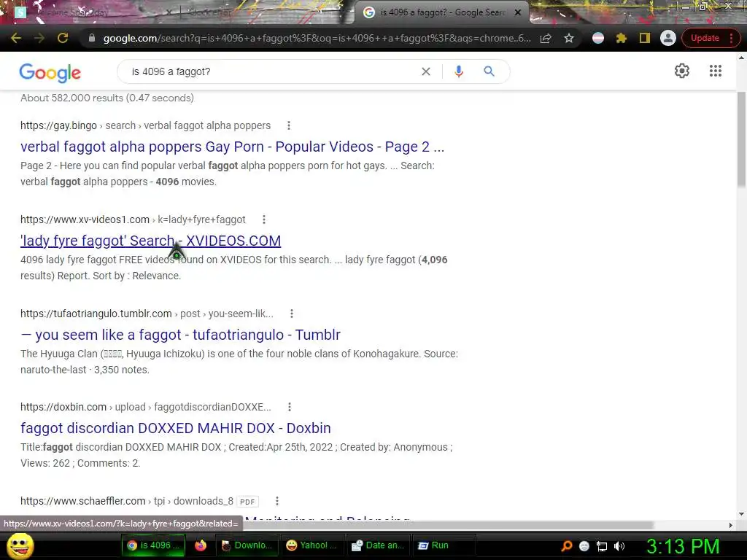
Task: Go to the Google home logo
Action: [50, 72]
